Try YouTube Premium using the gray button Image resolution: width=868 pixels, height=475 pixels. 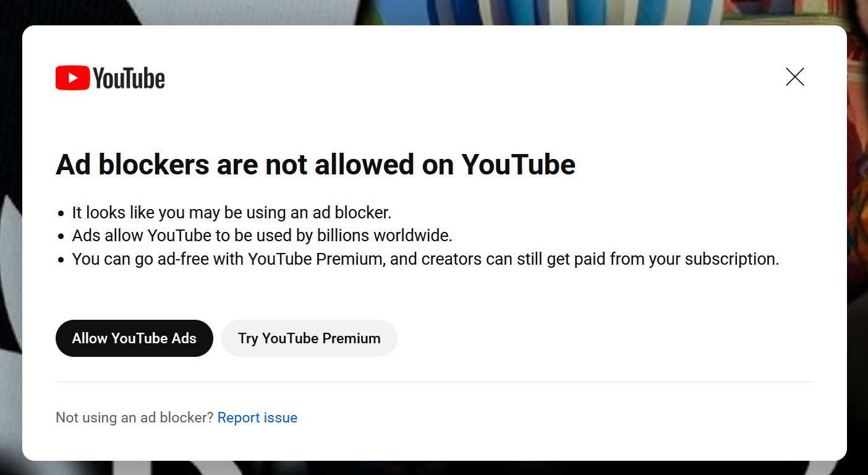tap(309, 338)
